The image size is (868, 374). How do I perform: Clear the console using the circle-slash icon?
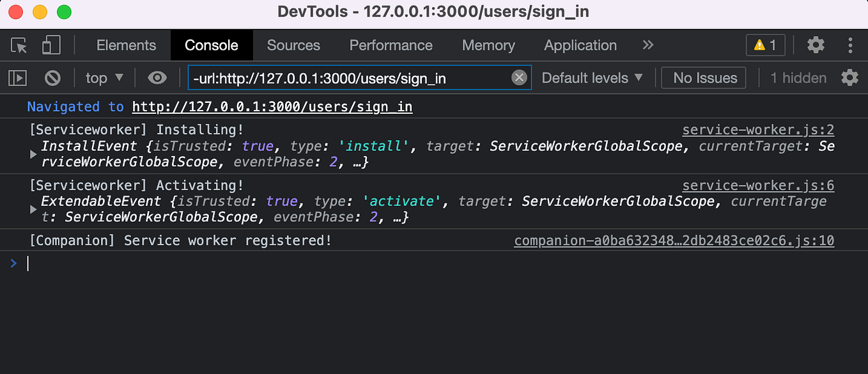click(x=52, y=77)
